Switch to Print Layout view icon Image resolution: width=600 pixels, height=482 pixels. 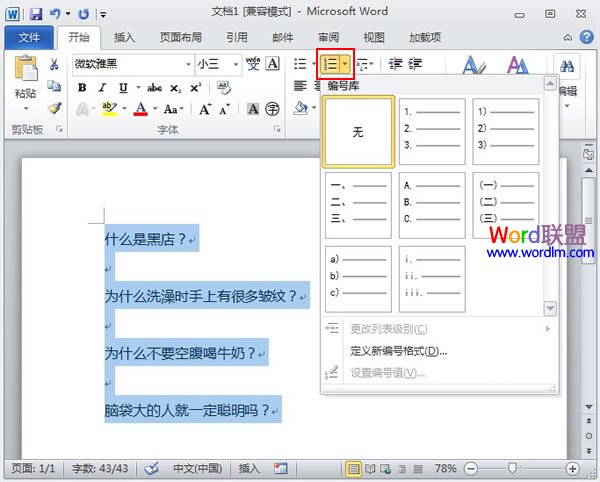(353, 468)
